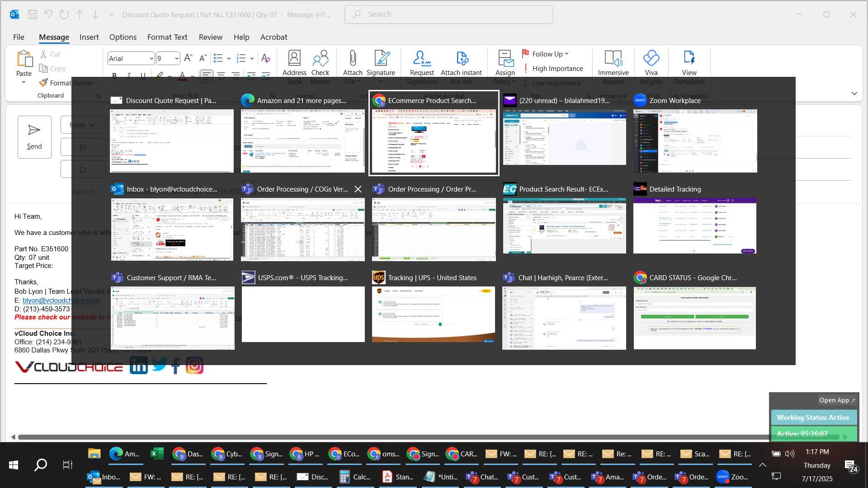Image resolution: width=868 pixels, height=488 pixels.
Task: Open the bullets list dropdown arrow
Action: (x=229, y=58)
